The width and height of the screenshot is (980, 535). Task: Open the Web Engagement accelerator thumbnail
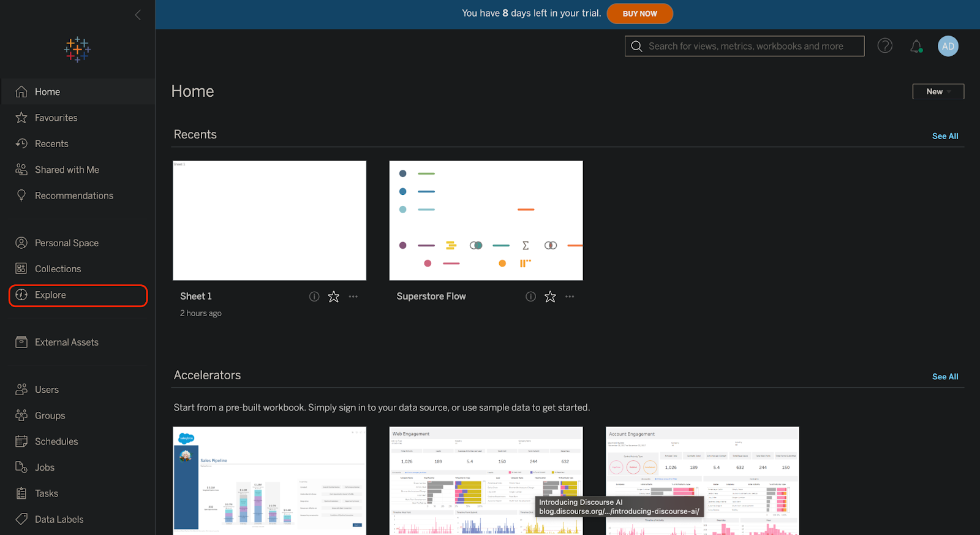486,480
